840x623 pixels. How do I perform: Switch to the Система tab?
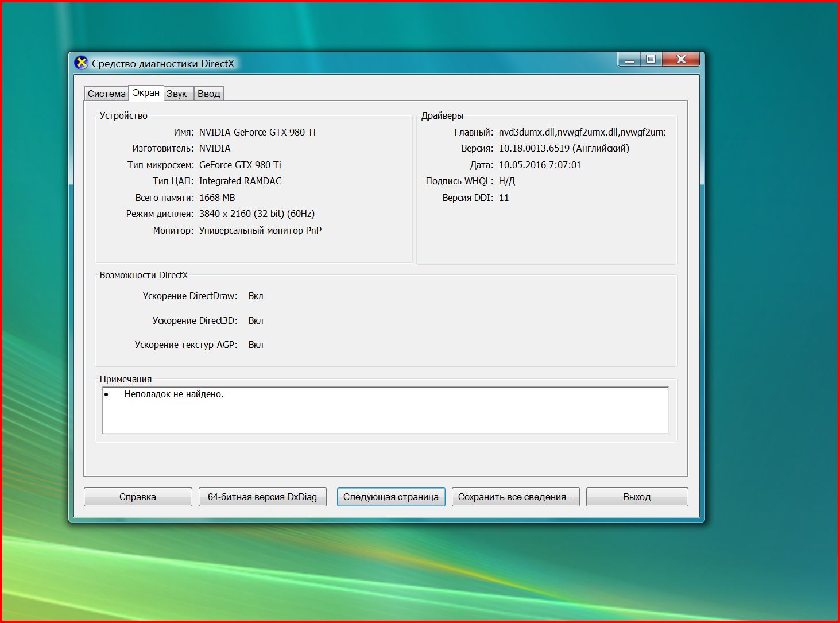coord(106,94)
